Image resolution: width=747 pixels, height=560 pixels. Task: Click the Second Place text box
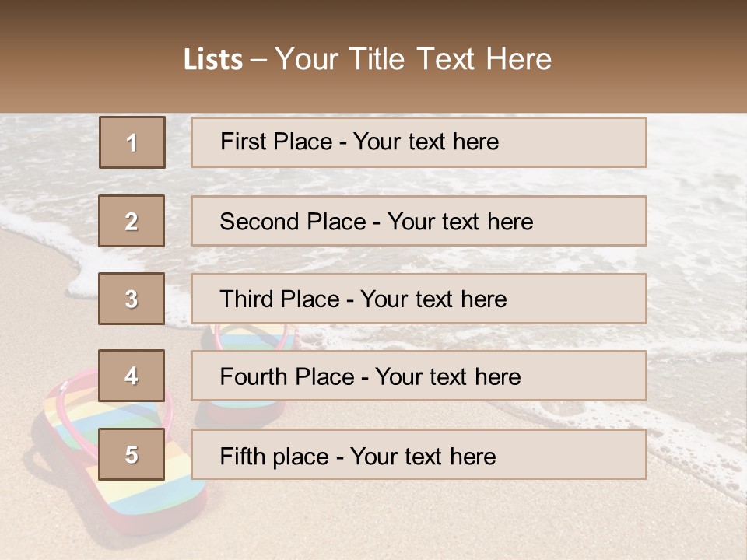pos(419,221)
